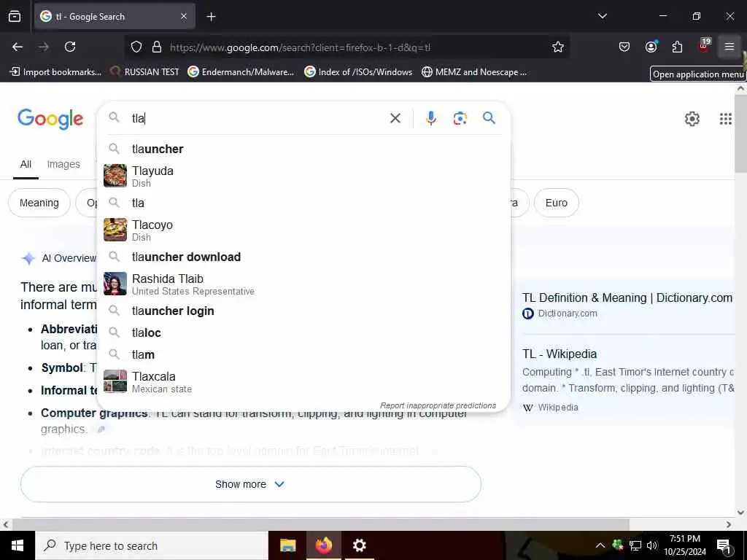Open Import bookmarks bookmark
The image size is (747, 560).
56,72
